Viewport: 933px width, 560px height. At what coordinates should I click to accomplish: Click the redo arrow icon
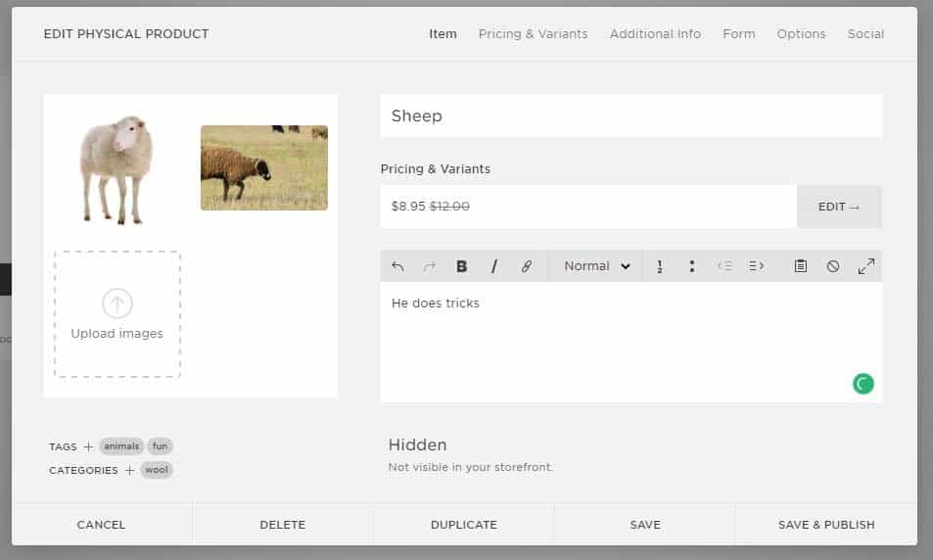pyautogui.click(x=429, y=266)
